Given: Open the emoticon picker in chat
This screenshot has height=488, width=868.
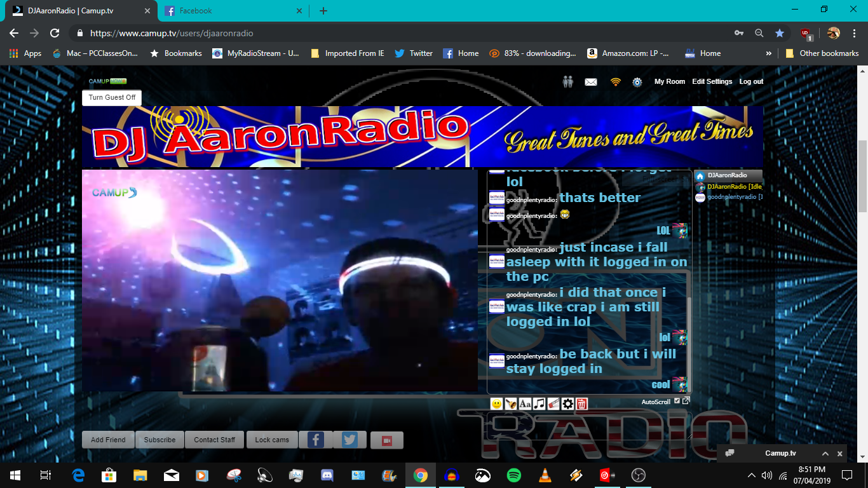Looking at the screenshot, I should (x=497, y=403).
